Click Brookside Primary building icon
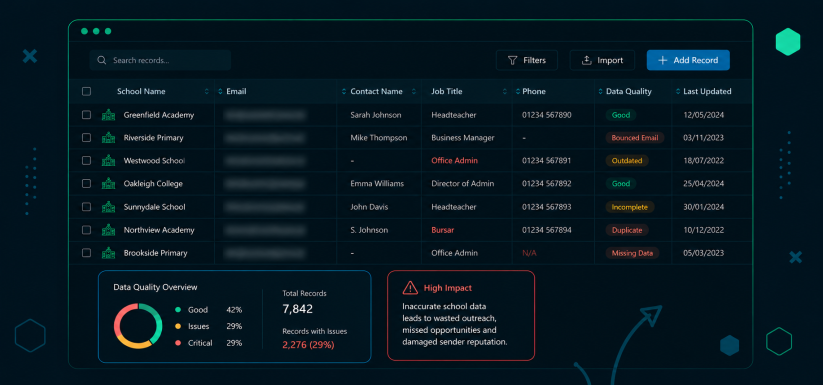823x385 pixels. 108,253
